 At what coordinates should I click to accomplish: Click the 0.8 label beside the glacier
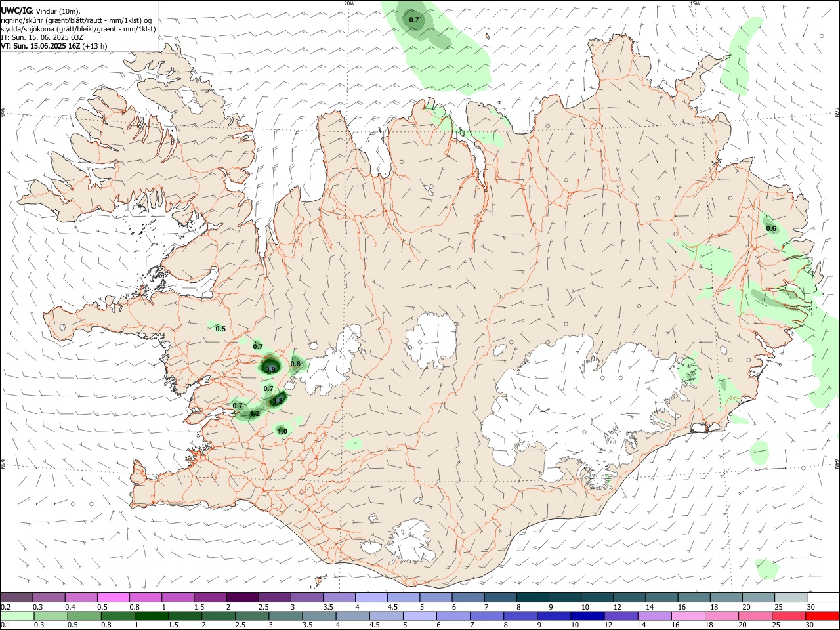[295, 364]
